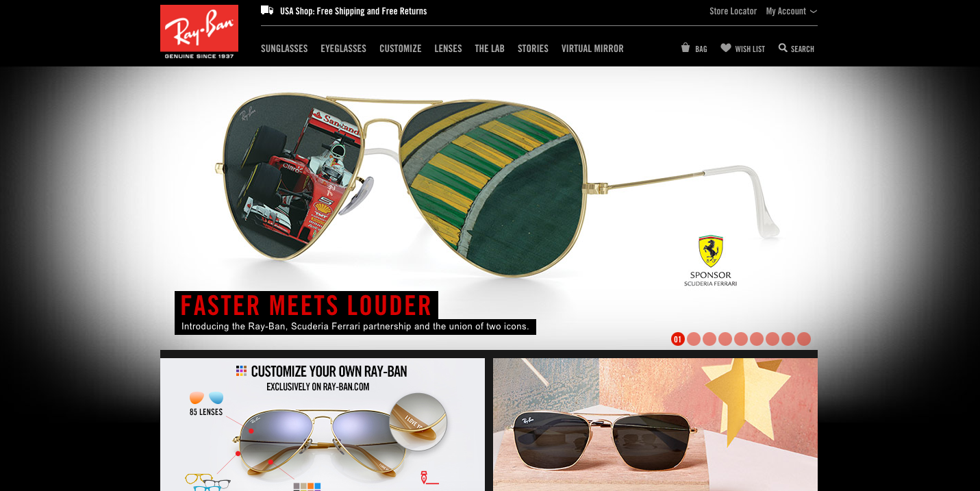The height and width of the screenshot is (491, 980).
Task: Open the Eyeglasses menu
Action: coord(343,49)
